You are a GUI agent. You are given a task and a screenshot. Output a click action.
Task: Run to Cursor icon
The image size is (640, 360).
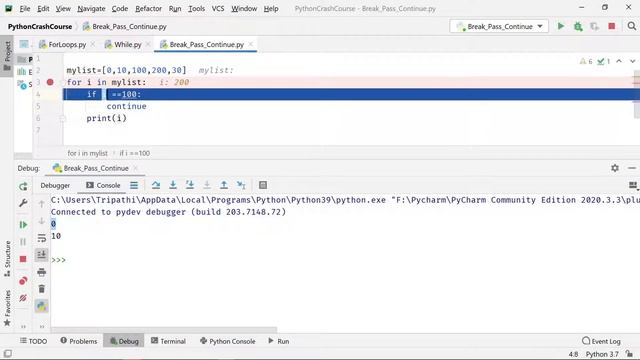241,185
